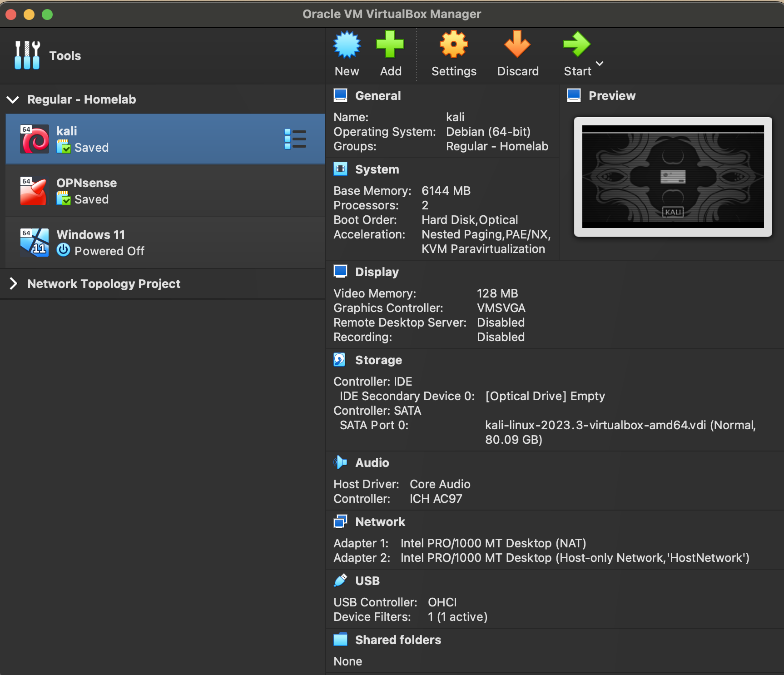Click the '128 MB' video memory value

497,293
